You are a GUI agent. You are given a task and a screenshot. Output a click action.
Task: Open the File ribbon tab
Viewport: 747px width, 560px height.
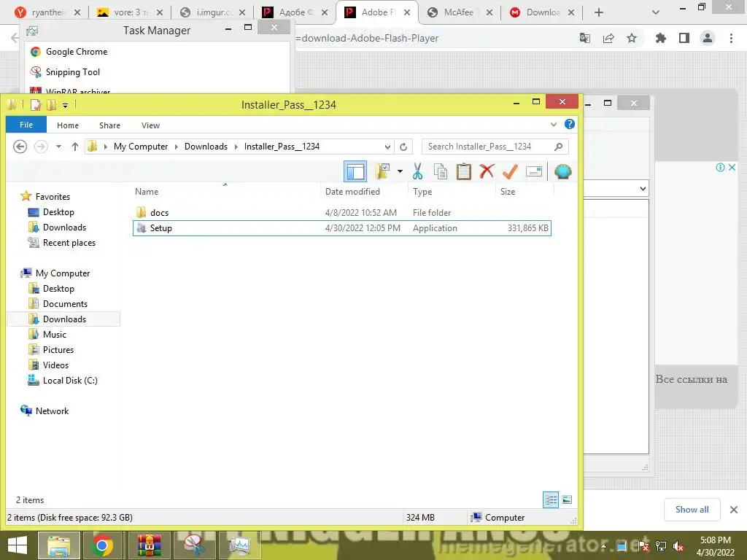click(26, 125)
